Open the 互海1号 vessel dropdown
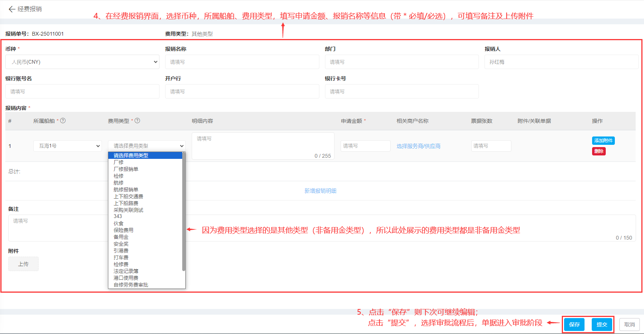 tap(67, 146)
